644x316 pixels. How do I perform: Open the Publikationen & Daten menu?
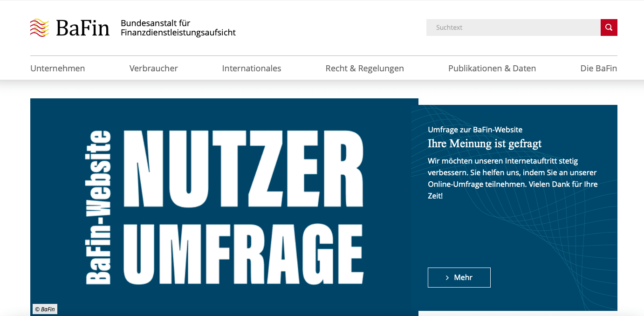[492, 69]
